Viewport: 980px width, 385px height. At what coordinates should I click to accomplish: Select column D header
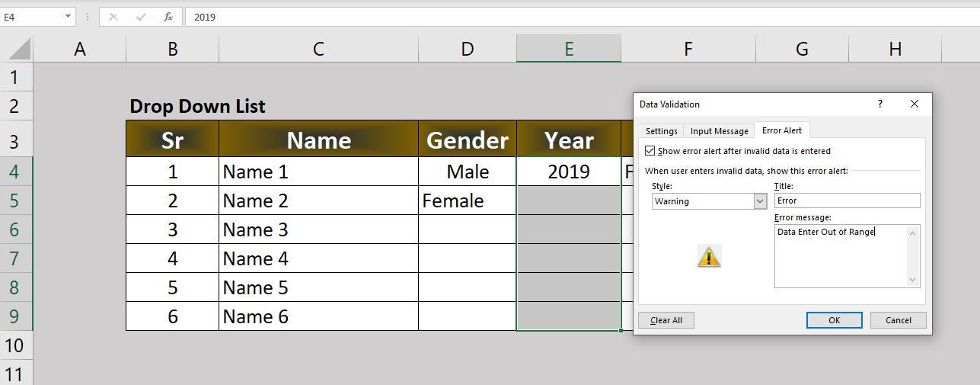coord(468,50)
